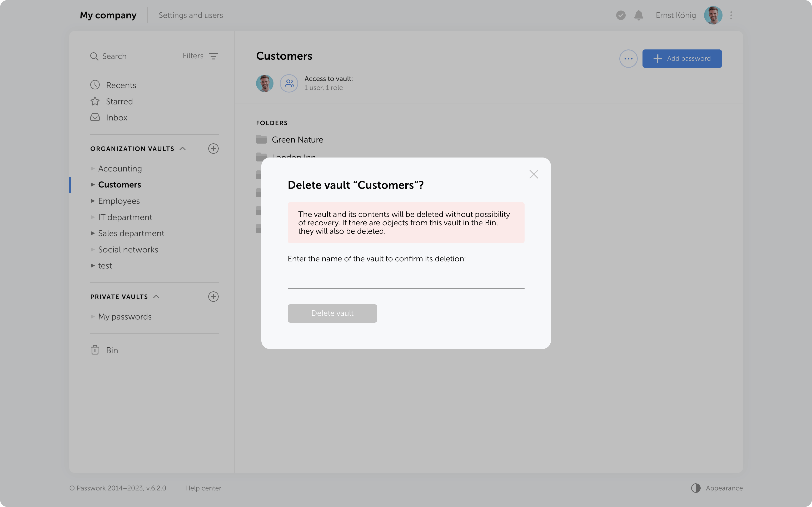812x507 pixels.
Task: Open the Filters icon
Action: 213,56
